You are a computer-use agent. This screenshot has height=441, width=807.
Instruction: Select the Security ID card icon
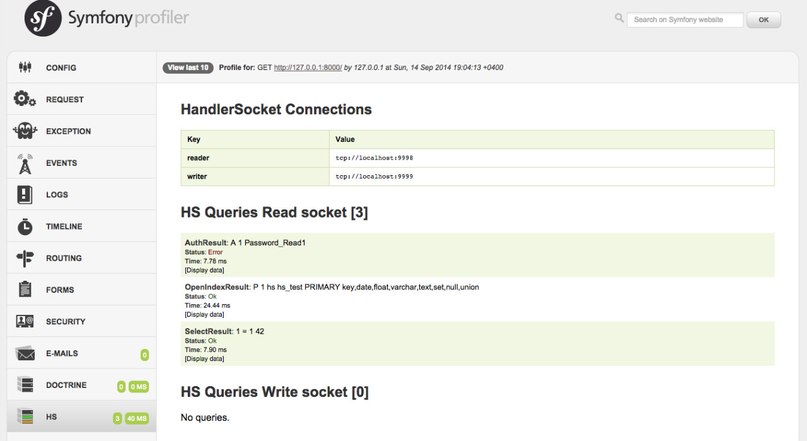25,321
